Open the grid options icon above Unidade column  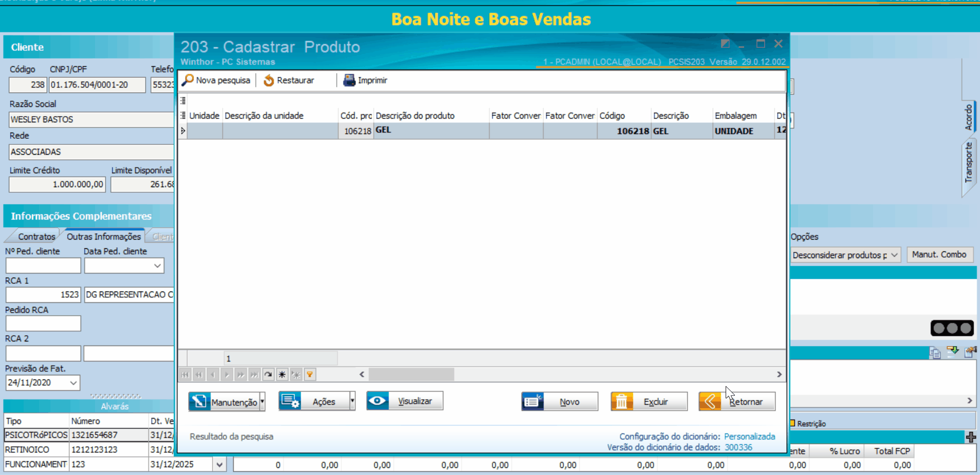[x=183, y=101]
